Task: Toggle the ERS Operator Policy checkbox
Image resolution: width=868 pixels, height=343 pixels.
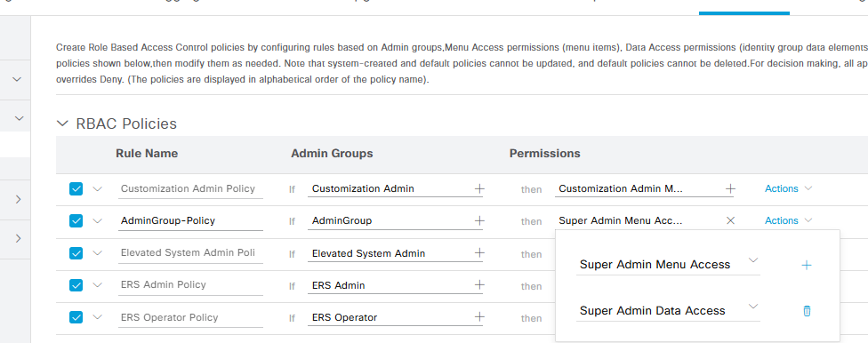Action: tap(76, 317)
